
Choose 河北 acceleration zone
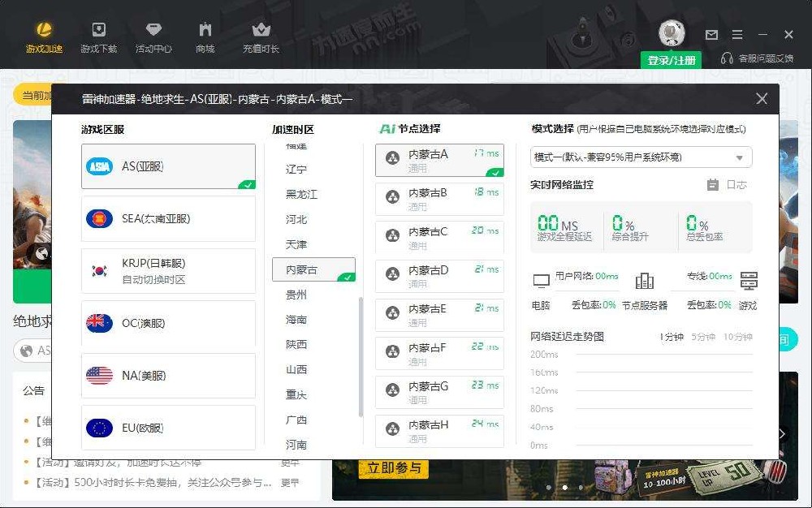pos(296,219)
